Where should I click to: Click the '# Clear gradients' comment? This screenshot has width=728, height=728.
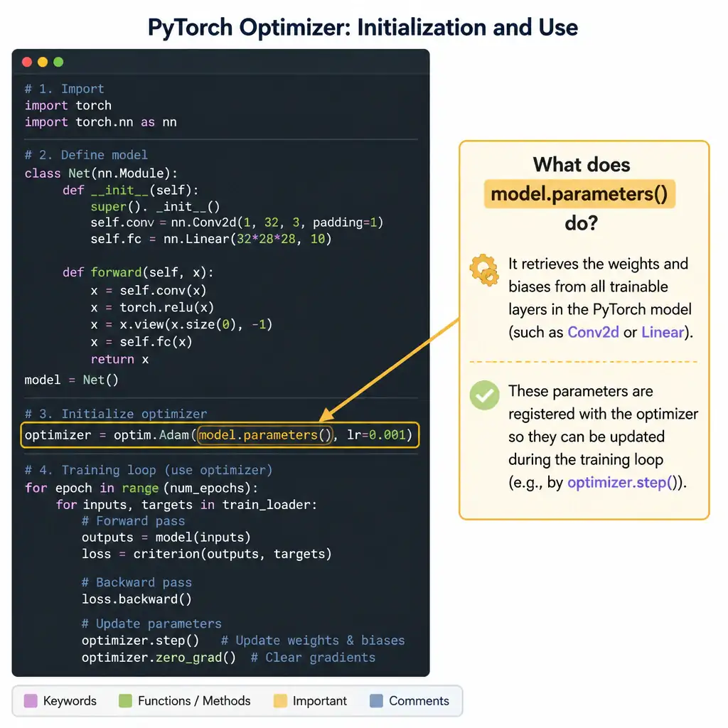tap(313, 658)
